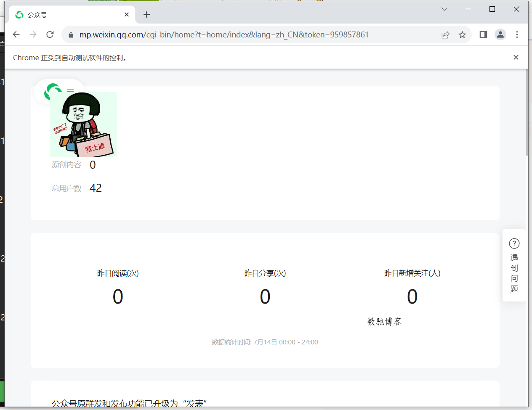Maximize the Chrome window

tap(492, 9)
